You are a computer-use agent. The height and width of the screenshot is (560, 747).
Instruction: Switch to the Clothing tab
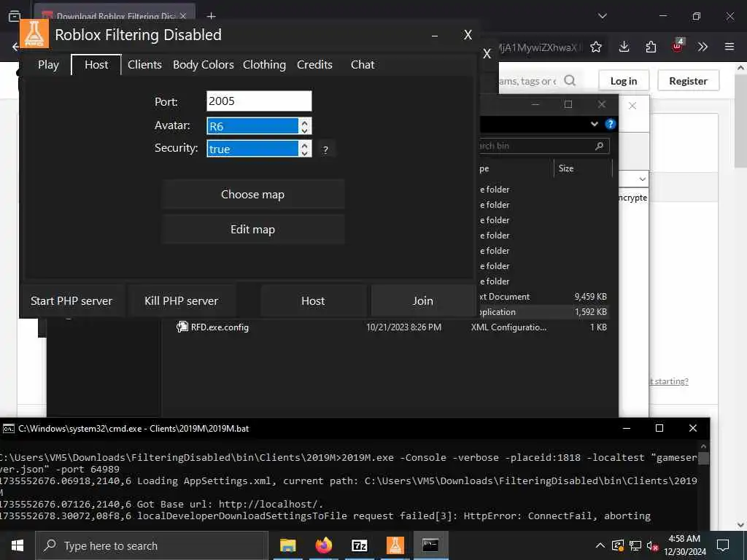click(264, 65)
